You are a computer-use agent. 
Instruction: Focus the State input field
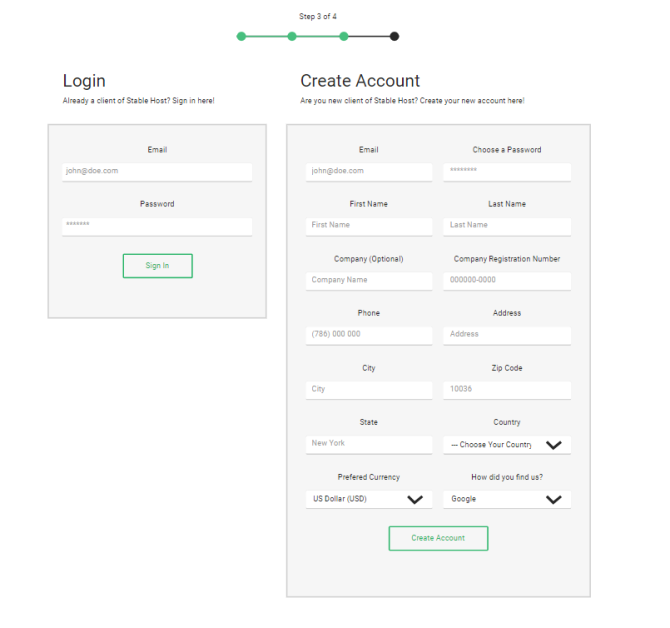click(368, 443)
